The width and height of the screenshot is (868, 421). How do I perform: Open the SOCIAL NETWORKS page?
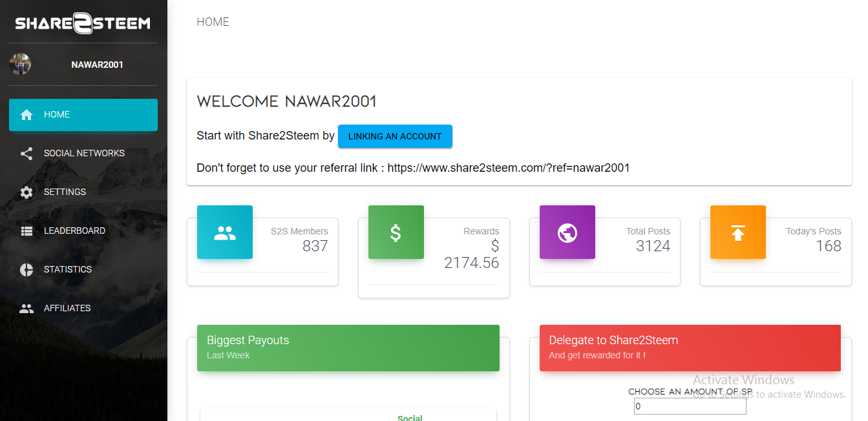click(x=83, y=154)
